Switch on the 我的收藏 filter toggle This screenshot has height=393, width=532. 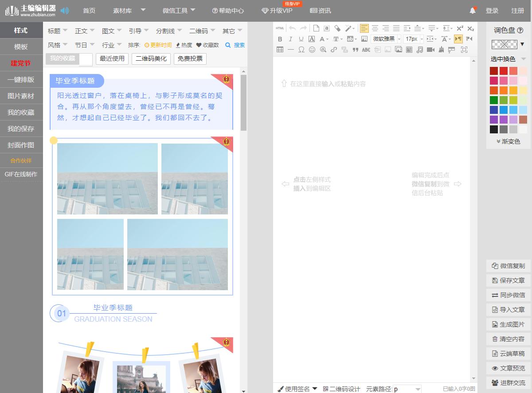[87, 58]
